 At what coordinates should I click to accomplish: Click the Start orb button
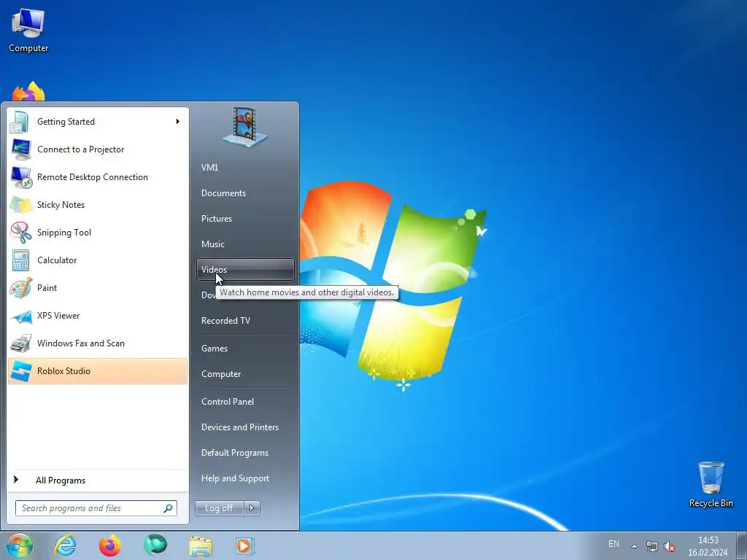(x=20, y=545)
